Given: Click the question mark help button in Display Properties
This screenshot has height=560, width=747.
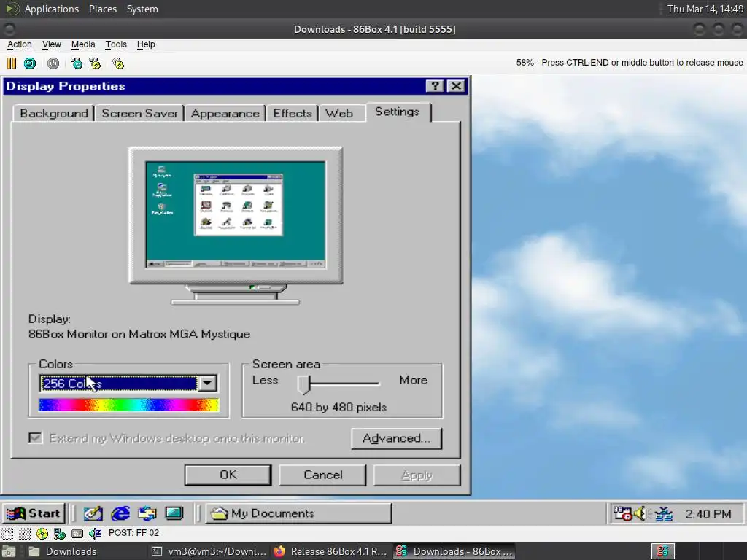Looking at the screenshot, I should [x=435, y=86].
